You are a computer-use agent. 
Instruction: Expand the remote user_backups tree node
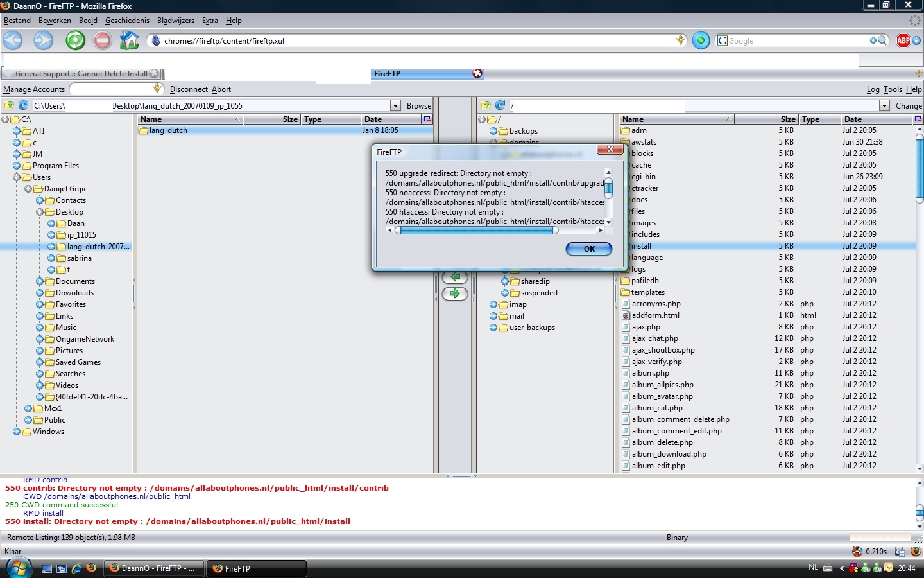pos(494,328)
